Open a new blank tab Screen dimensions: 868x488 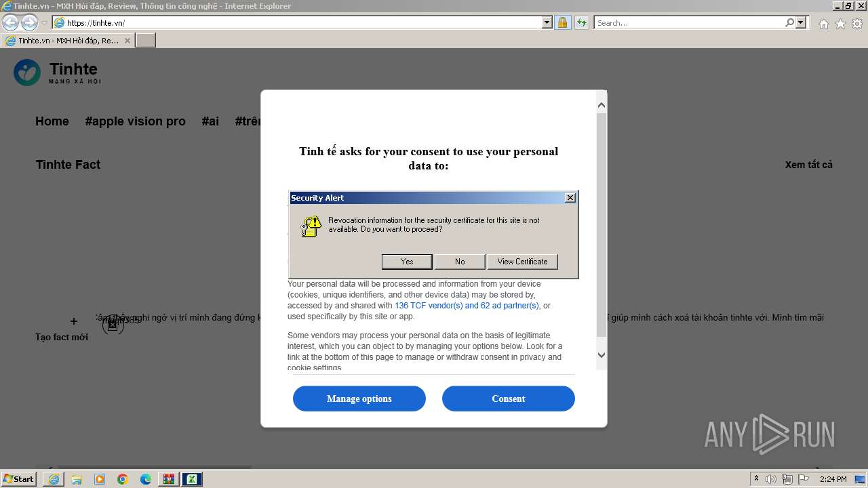[146, 41]
